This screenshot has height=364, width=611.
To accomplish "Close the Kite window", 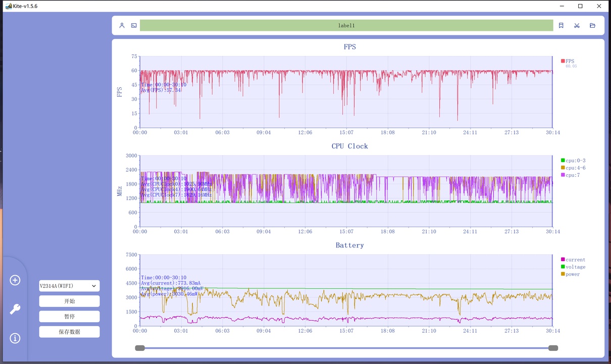I will (x=599, y=6).
